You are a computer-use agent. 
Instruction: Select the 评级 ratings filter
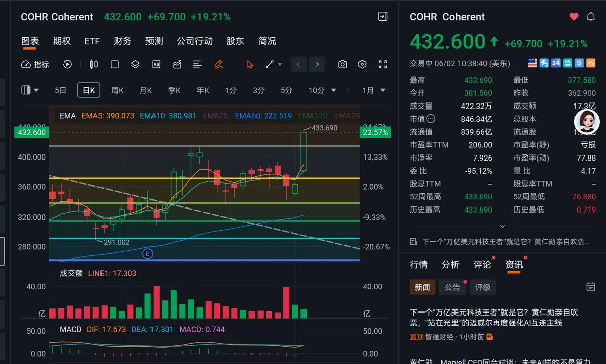(x=483, y=287)
